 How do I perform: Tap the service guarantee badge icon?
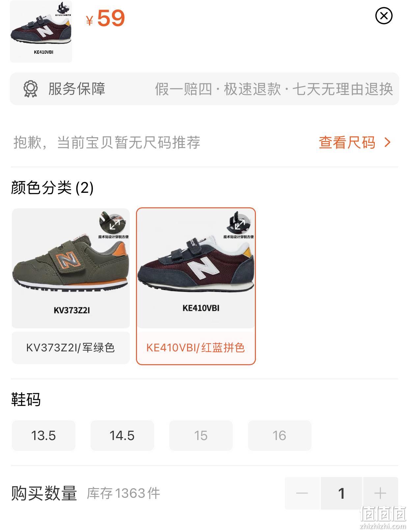click(31, 89)
